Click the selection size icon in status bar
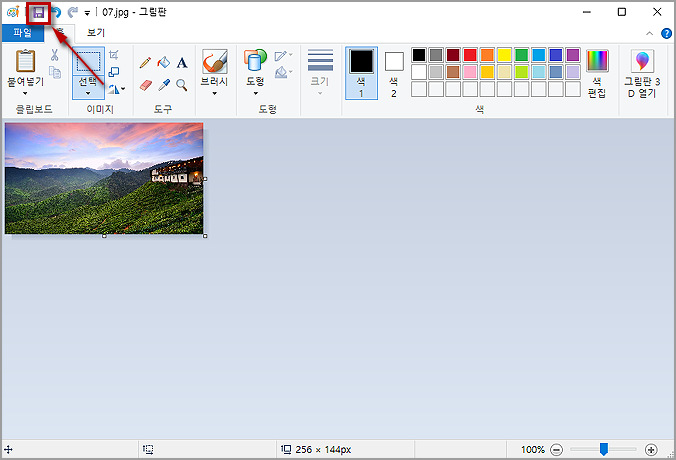The width and height of the screenshot is (676, 460). 148,450
